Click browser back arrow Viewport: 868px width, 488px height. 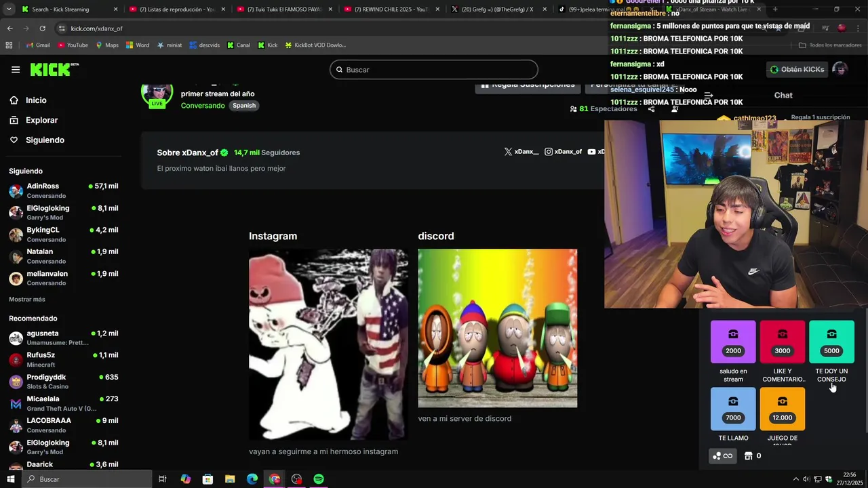click(x=9, y=28)
